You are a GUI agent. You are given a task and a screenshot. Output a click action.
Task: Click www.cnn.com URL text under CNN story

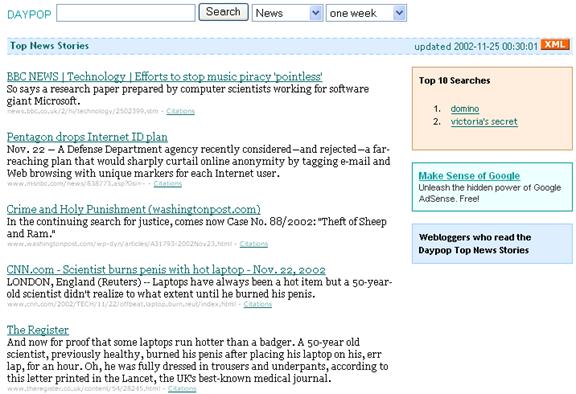tap(121, 304)
